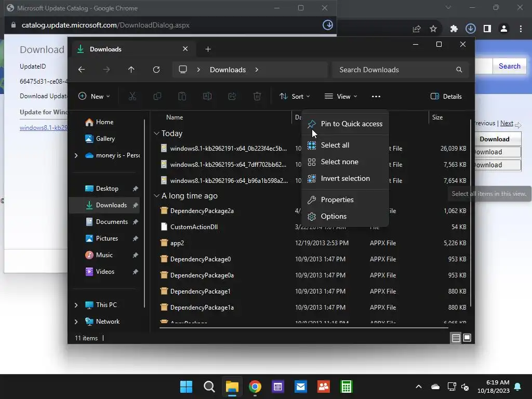The height and width of the screenshot is (399, 532).
Task: Click the three-dots See more button
Action: (x=376, y=96)
